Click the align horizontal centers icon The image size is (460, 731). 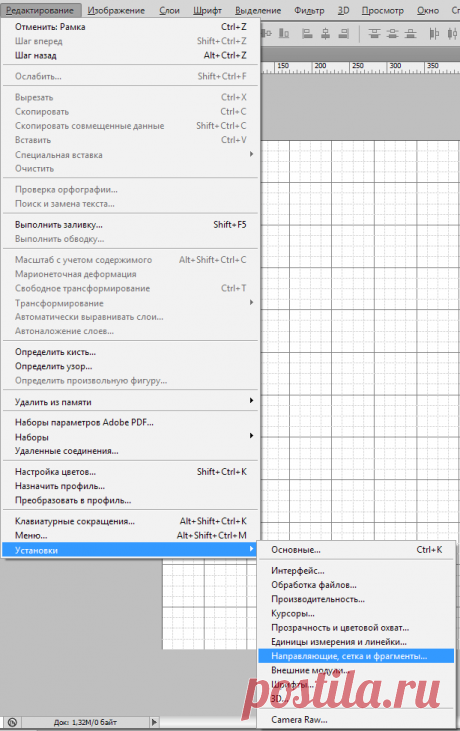(326, 34)
